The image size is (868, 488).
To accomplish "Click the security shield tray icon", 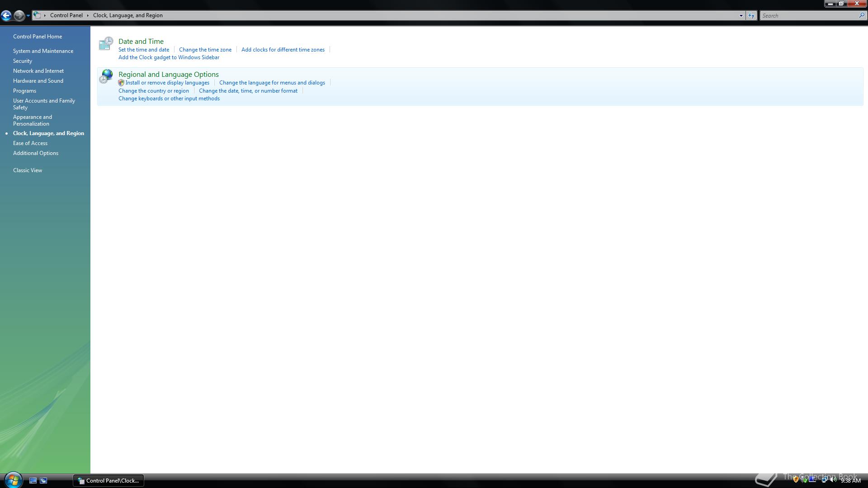I will (796, 480).
